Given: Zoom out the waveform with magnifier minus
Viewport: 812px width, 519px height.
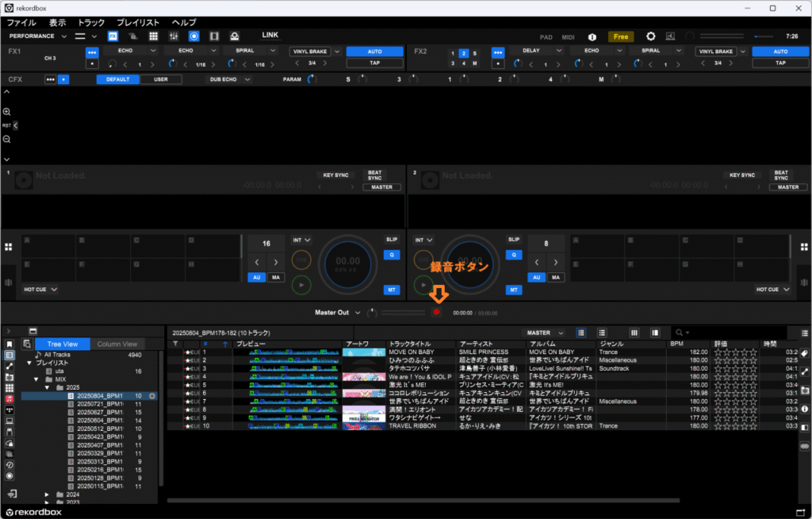Looking at the screenshot, I should [x=6, y=140].
